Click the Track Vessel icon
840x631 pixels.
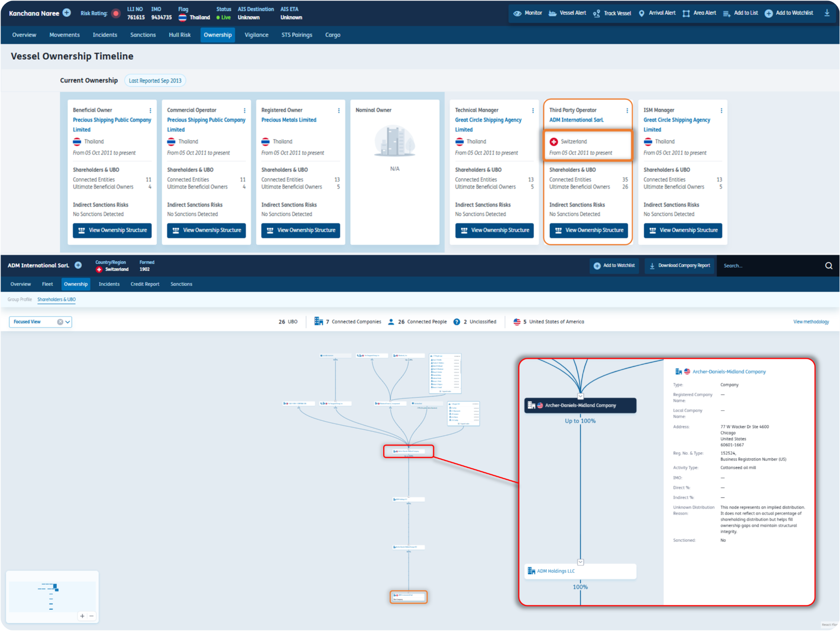click(x=597, y=13)
